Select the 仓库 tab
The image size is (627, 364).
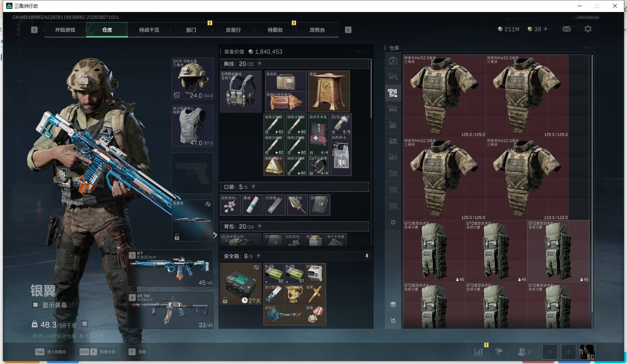tap(107, 30)
